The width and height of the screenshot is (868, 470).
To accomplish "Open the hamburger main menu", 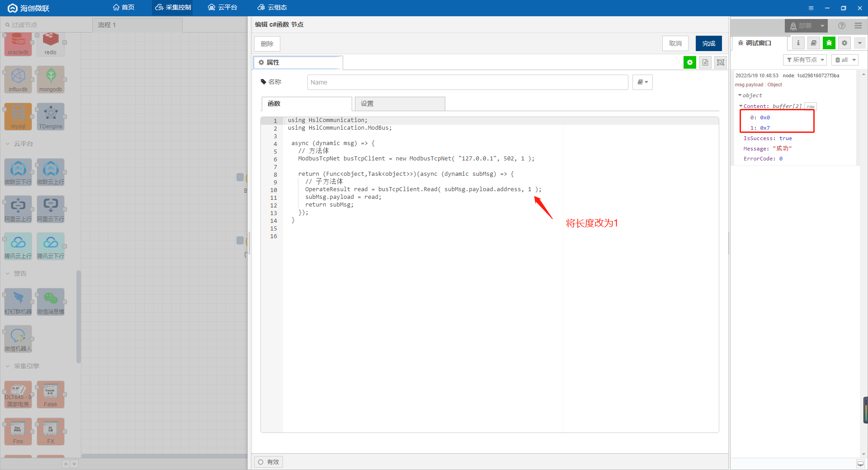I will (x=858, y=26).
